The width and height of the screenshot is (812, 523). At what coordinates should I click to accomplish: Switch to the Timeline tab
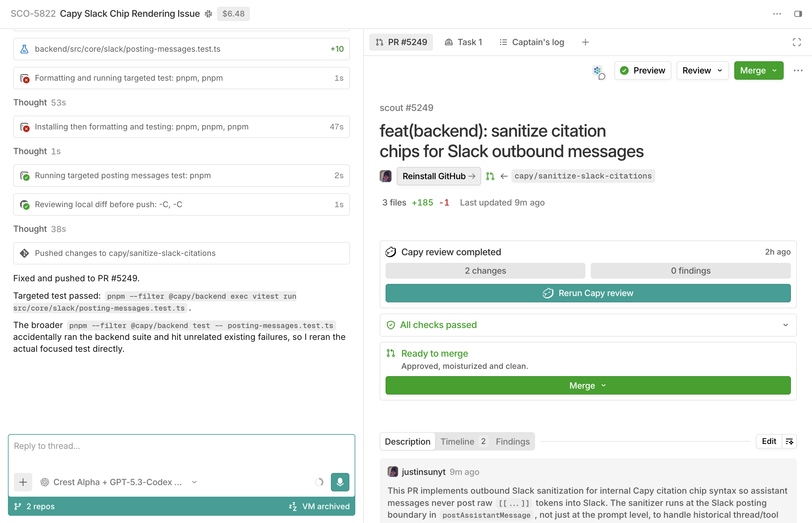[457, 442]
